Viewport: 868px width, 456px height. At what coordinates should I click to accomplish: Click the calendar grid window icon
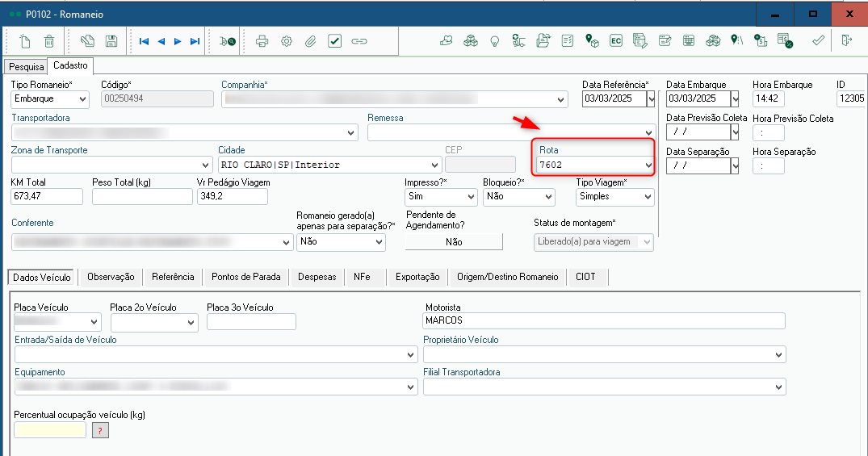coord(689,40)
